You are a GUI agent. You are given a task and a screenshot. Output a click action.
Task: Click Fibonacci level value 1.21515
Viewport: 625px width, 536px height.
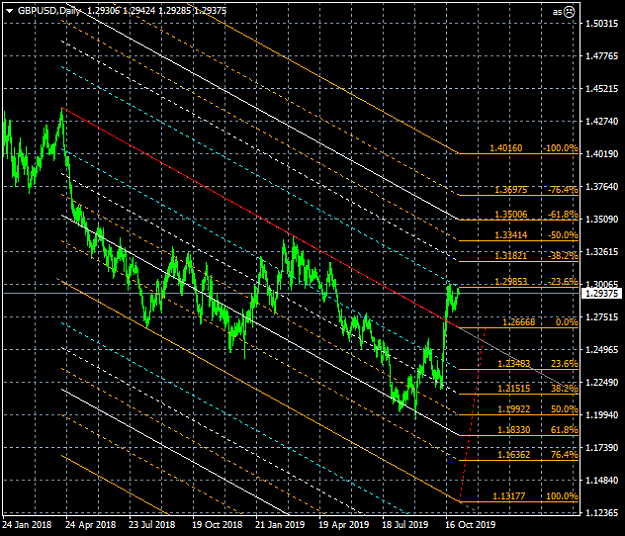[x=514, y=389]
